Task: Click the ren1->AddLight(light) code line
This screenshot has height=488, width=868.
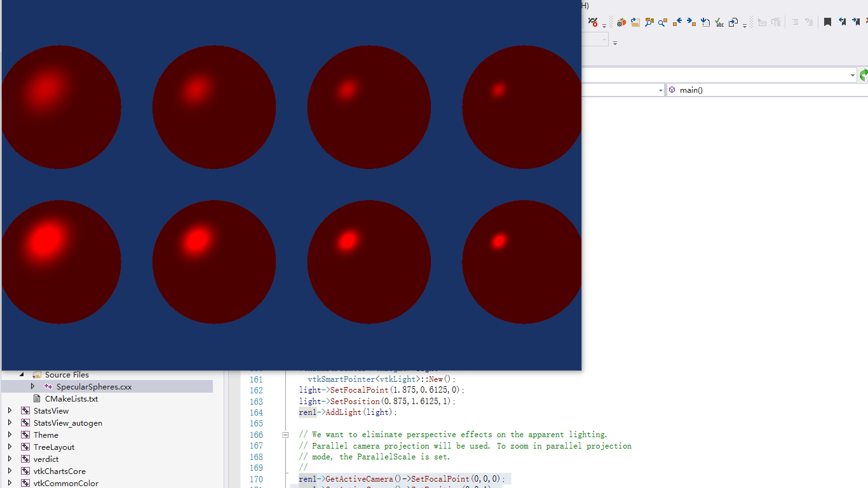Action: click(x=348, y=412)
